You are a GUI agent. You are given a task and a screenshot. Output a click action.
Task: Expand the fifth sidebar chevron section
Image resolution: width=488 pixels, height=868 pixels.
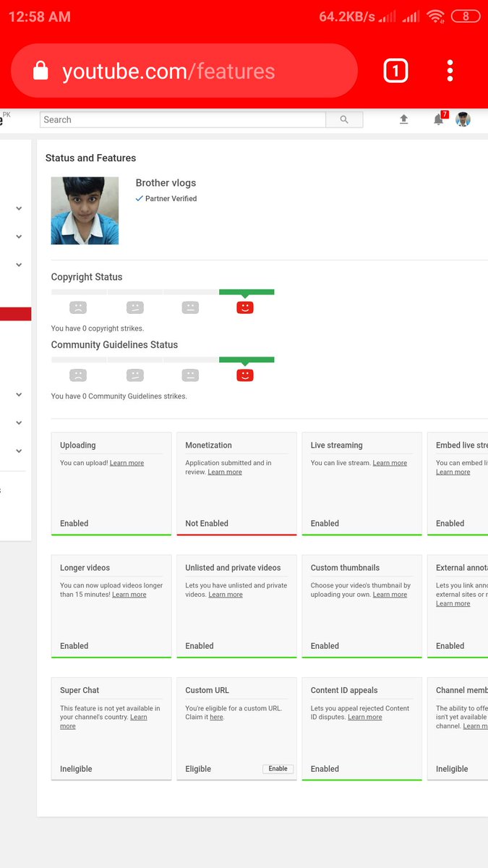tap(19, 422)
